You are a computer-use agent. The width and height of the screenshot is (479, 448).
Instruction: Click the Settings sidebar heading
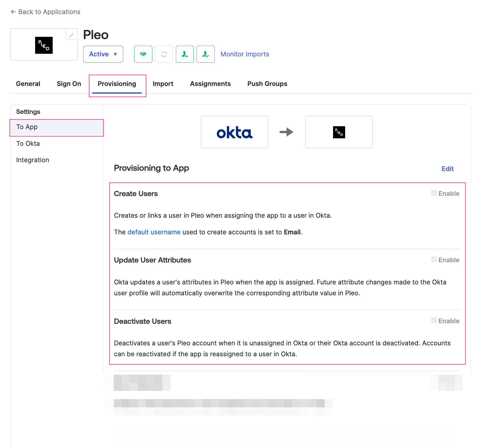pyautogui.click(x=28, y=112)
